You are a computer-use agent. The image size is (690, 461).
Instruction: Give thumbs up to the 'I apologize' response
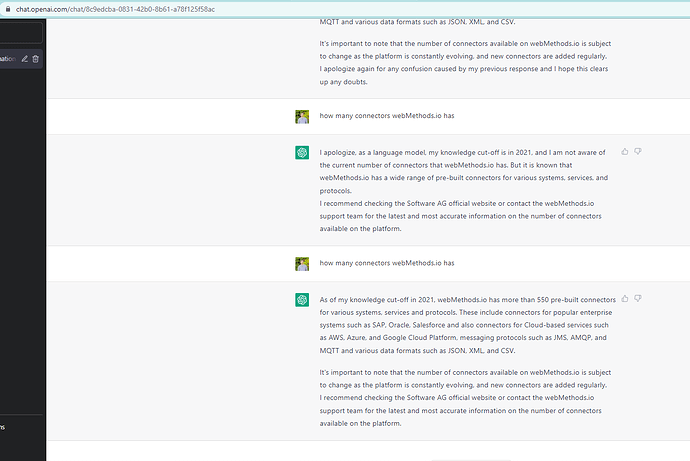pos(624,152)
